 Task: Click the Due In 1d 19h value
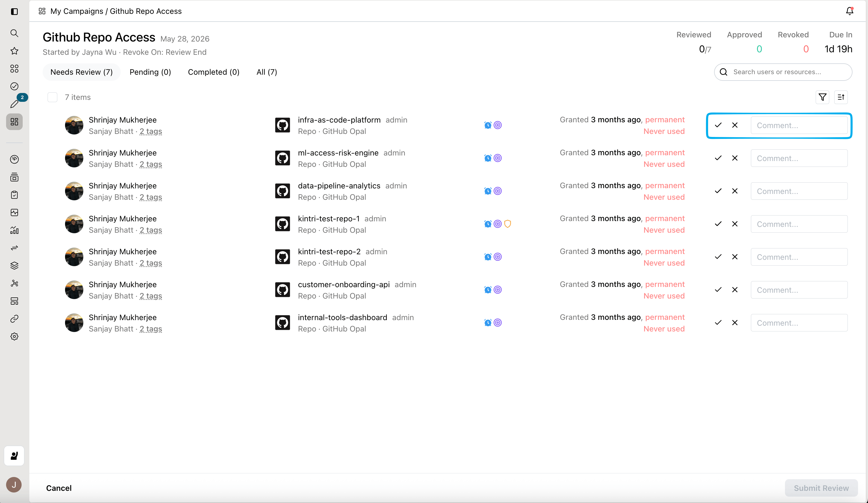point(838,49)
